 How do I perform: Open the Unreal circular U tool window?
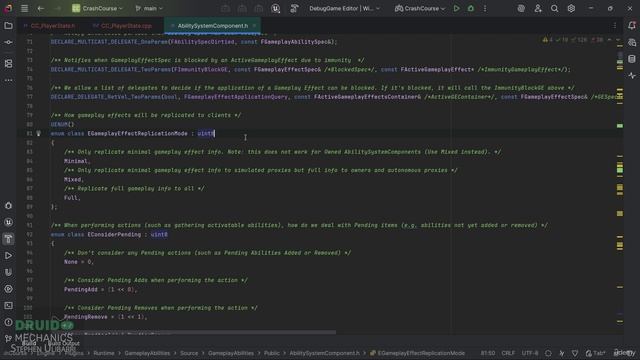(8, 222)
